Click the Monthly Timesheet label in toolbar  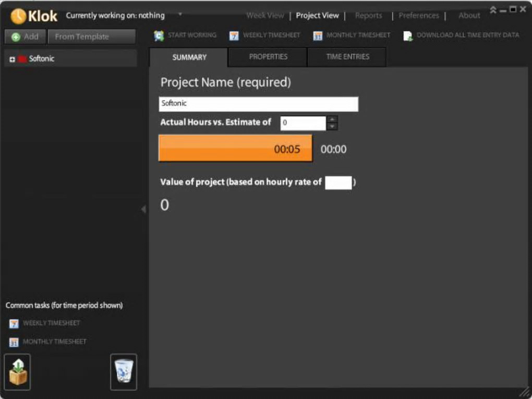pos(358,35)
